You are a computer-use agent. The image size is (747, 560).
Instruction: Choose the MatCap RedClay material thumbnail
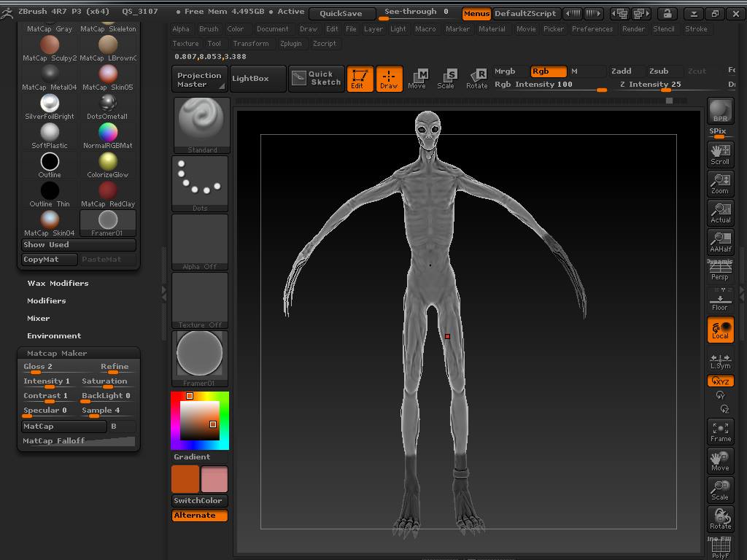108,191
